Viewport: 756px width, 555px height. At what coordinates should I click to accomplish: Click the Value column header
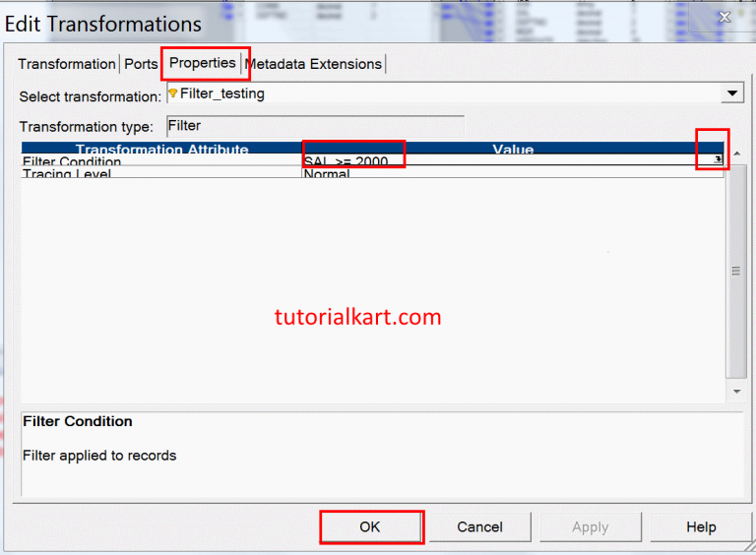pos(513,149)
